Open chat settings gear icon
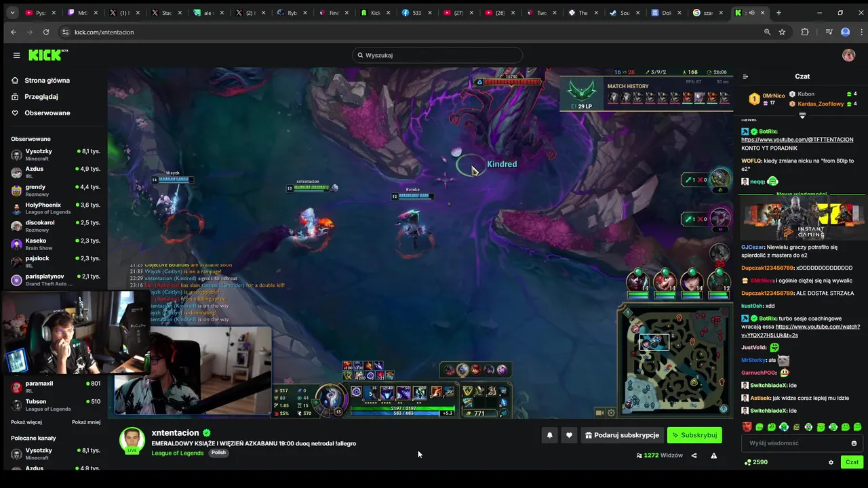This screenshot has width=868, height=488. (x=831, y=462)
